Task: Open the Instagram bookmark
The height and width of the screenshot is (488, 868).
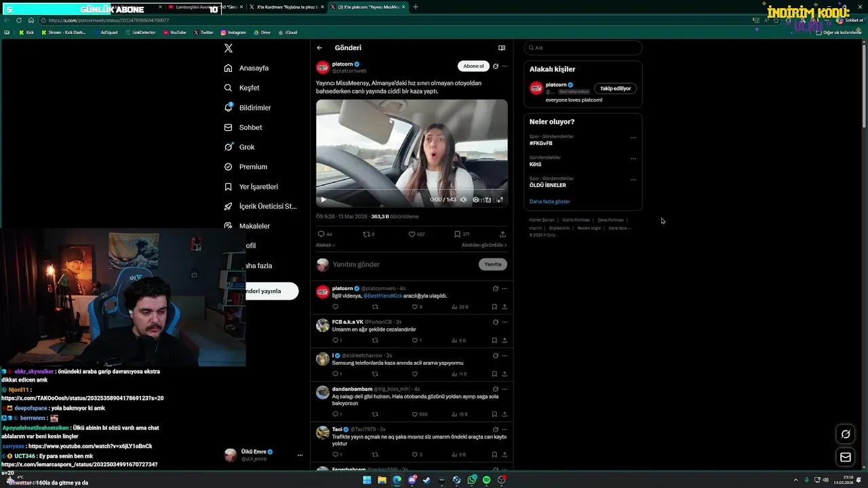Action: click(233, 33)
